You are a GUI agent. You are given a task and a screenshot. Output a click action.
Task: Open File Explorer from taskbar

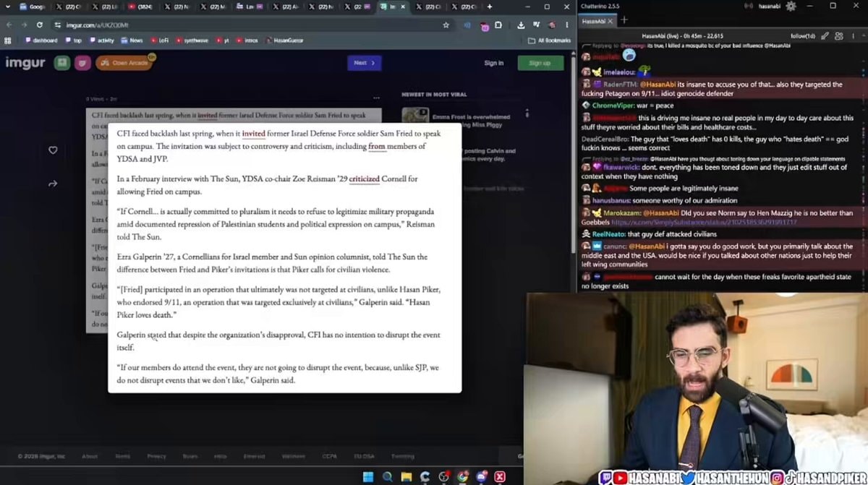tap(407, 477)
